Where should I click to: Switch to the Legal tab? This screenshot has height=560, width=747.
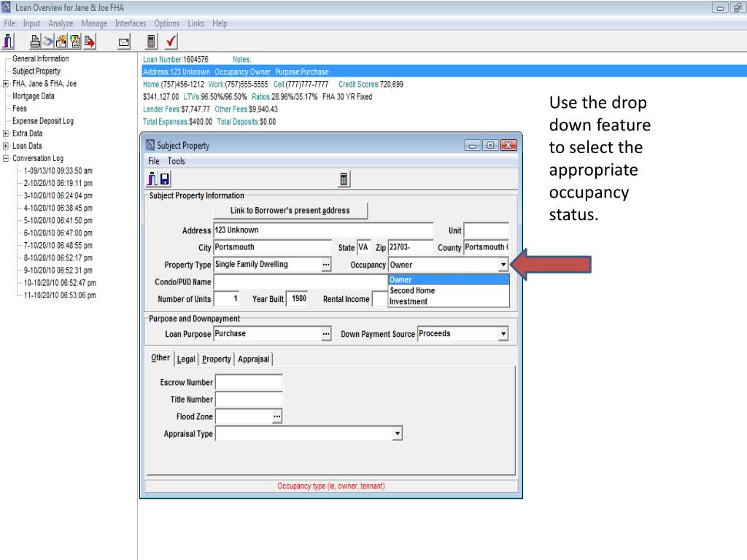(x=186, y=359)
